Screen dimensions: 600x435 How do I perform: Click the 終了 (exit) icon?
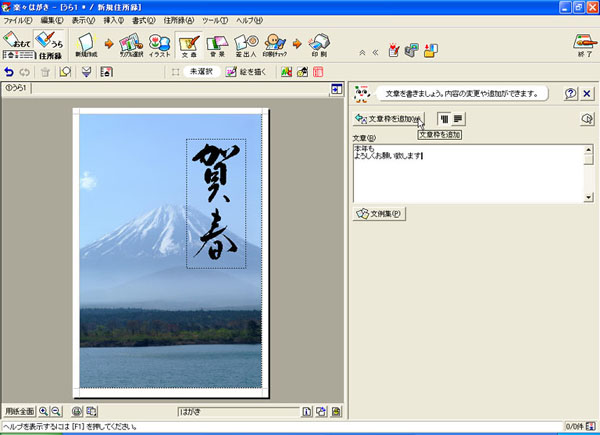582,44
